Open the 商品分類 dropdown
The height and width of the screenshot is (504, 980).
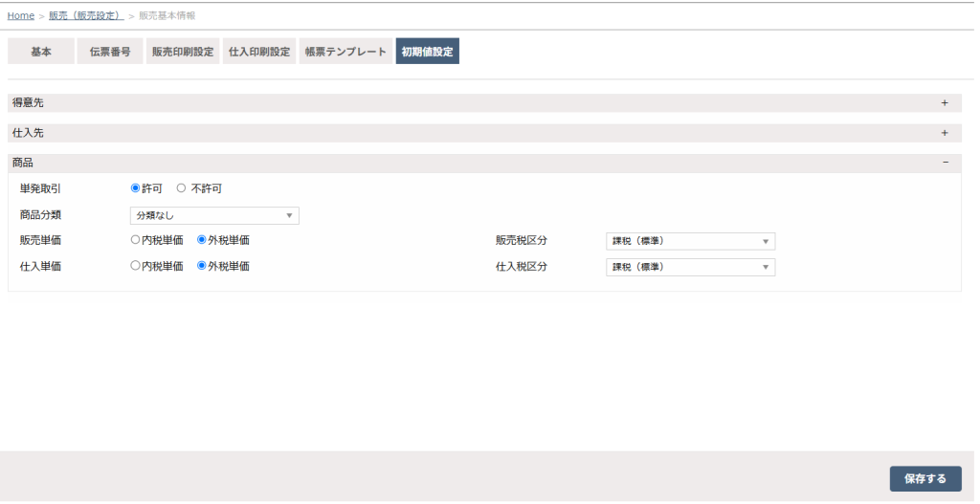[214, 215]
